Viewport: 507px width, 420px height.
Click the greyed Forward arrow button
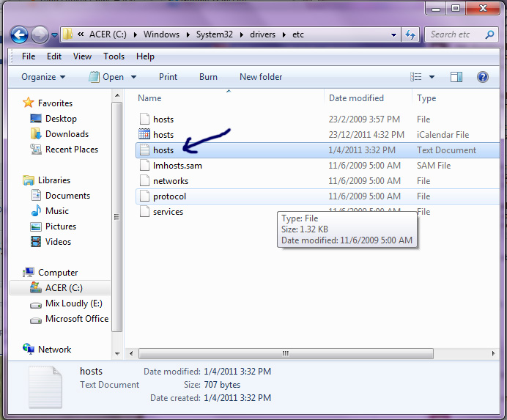[40, 34]
